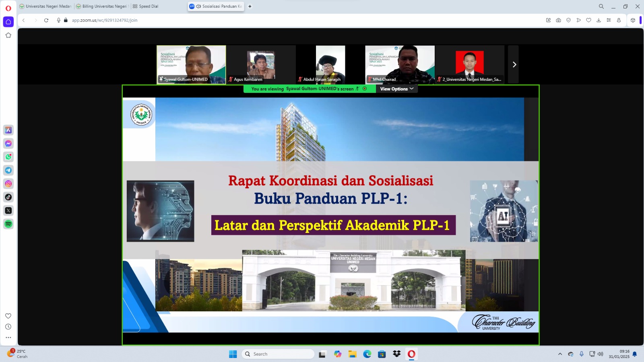Open the pinboard edit icon in address bar
Viewport: 644px width, 362px height.
[548, 20]
